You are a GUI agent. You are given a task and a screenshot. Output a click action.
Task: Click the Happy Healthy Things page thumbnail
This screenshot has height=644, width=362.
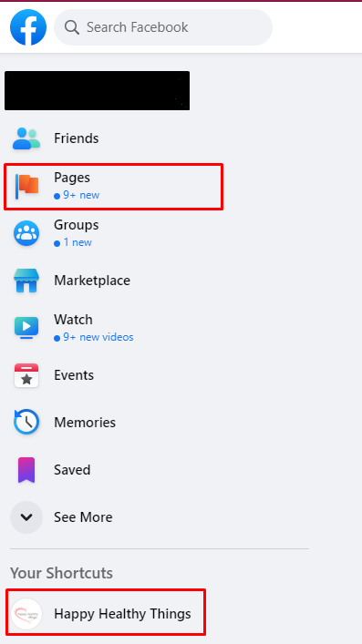[x=26, y=614]
